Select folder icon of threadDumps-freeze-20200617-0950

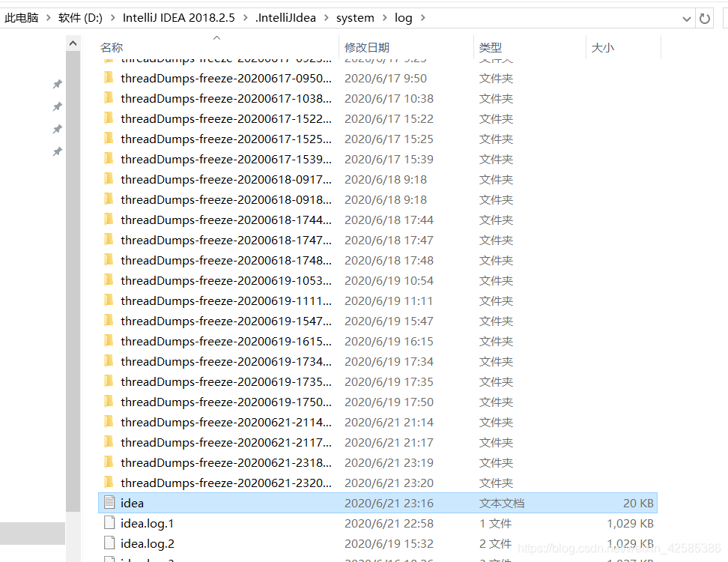click(109, 78)
